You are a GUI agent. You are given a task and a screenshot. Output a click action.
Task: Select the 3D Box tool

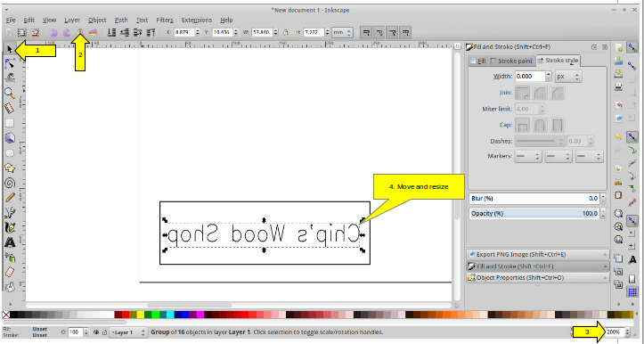[10, 137]
